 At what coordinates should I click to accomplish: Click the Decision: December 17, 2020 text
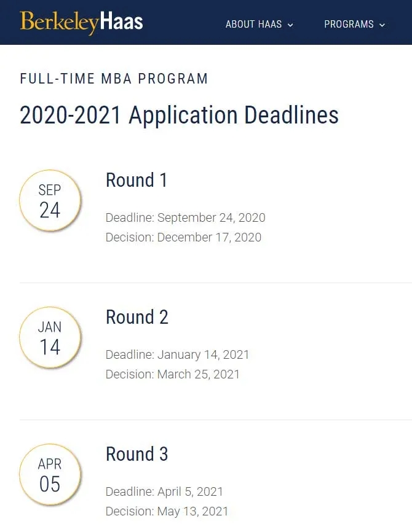click(x=183, y=237)
